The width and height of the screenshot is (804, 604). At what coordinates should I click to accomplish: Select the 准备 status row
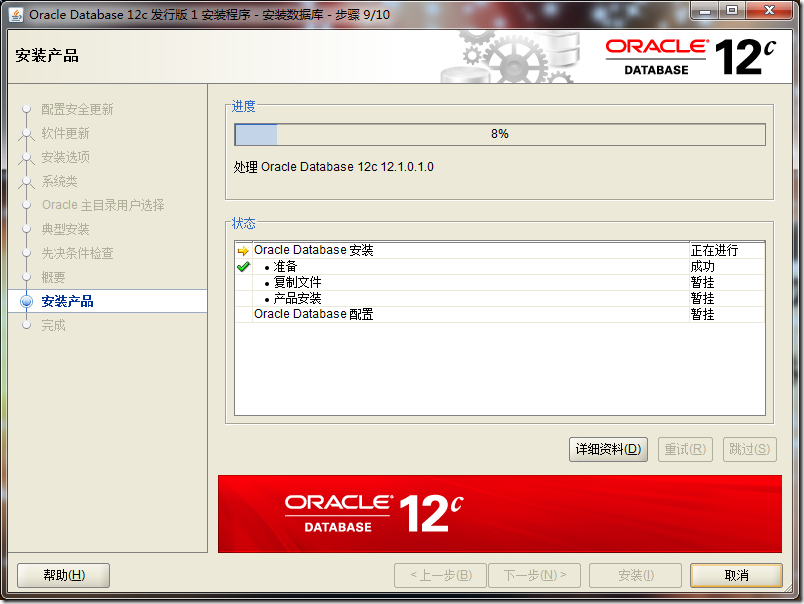[499, 267]
